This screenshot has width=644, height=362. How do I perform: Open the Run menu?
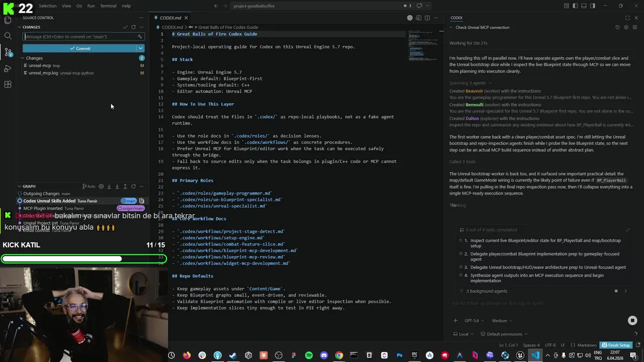[91, 6]
